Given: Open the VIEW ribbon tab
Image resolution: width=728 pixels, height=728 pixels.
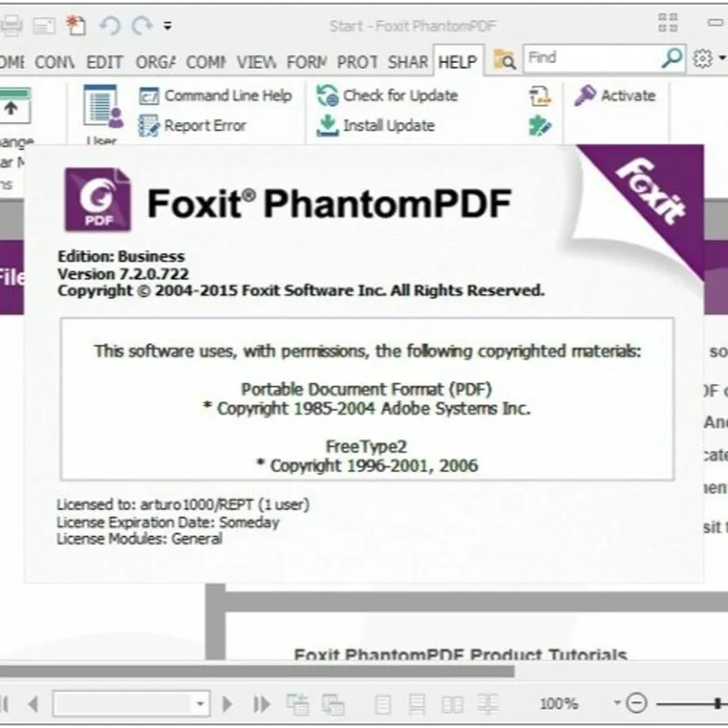Looking at the screenshot, I should point(257,62).
